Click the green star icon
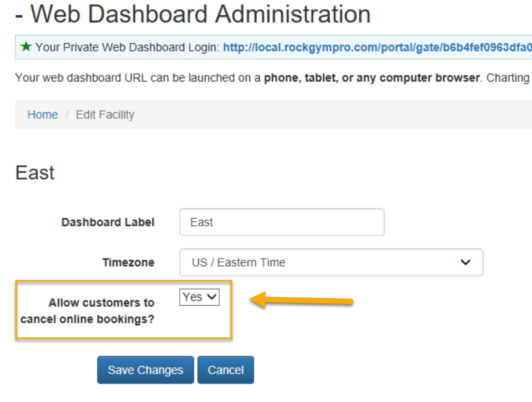Screen dimensions: 532x402 coord(26,47)
